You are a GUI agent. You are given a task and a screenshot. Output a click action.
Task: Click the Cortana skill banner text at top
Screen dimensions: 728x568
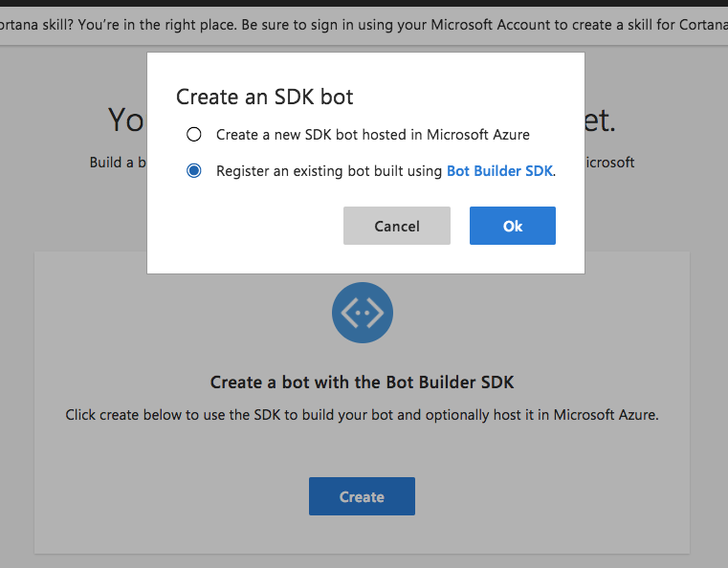point(364,25)
